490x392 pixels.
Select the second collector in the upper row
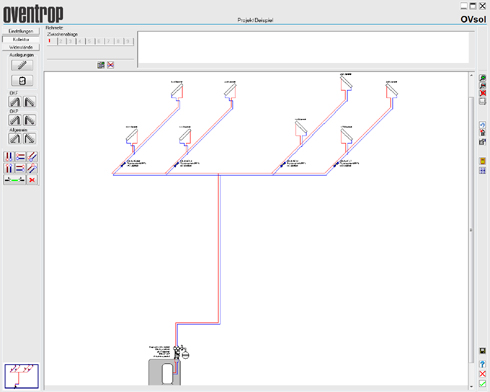230,91
